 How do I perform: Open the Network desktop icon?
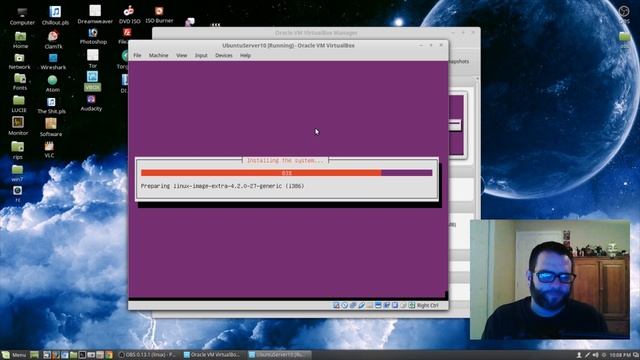19,61
